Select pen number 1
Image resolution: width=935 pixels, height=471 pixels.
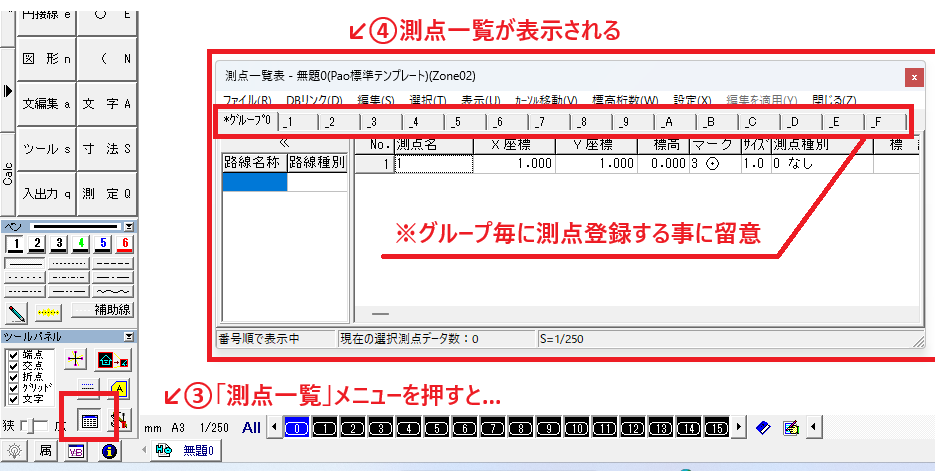point(16,243)
